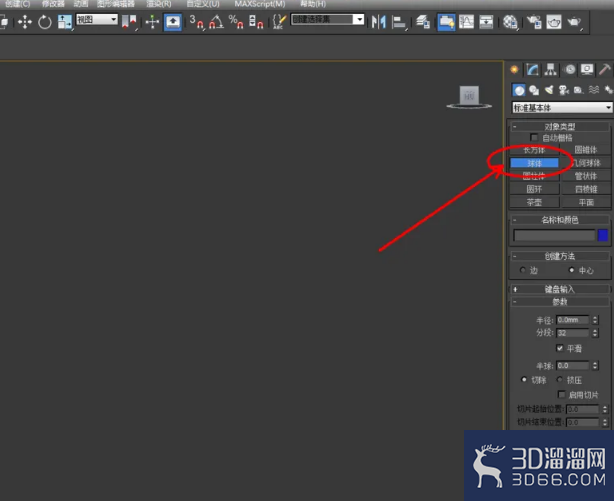Click the Mirror tool icon
Viewport: 614px width, 501px height.
tap(378, 22)
